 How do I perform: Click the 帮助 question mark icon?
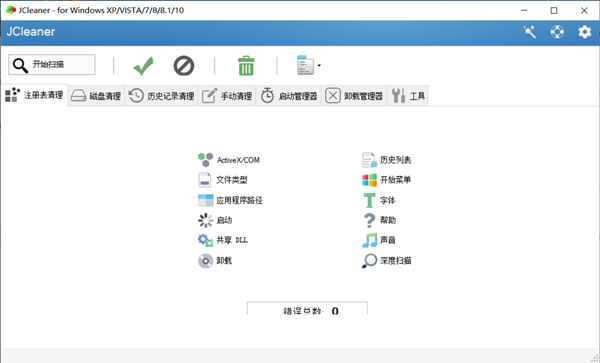[369, 220]
